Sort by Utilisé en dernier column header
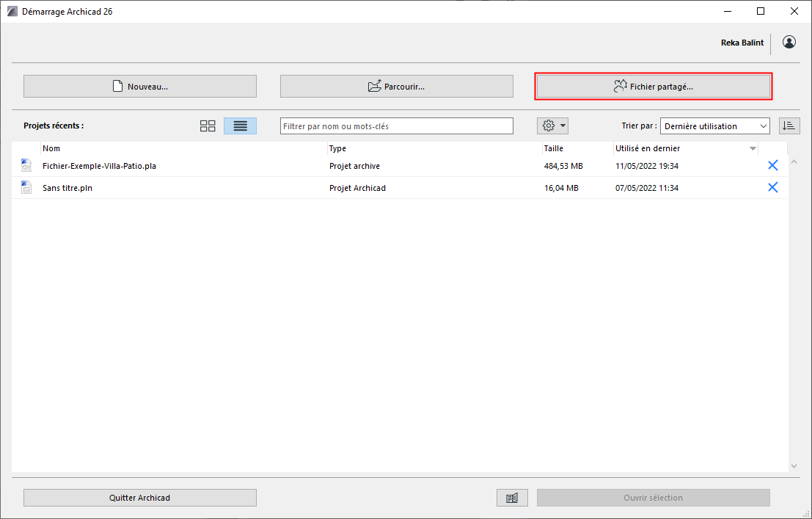This screenshot has width=812, height=519. (x=686, y=148)
